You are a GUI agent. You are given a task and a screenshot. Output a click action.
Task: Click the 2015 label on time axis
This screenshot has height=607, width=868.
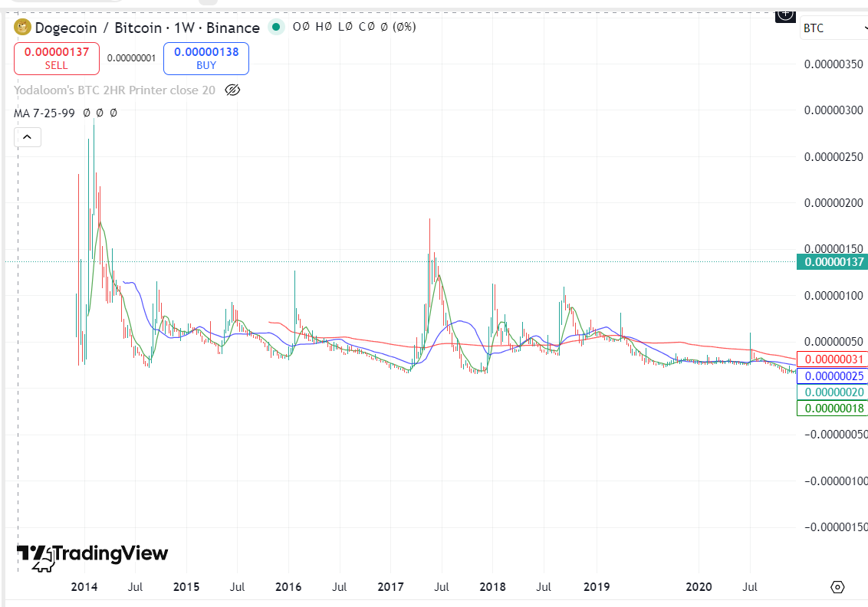(186, 587)
